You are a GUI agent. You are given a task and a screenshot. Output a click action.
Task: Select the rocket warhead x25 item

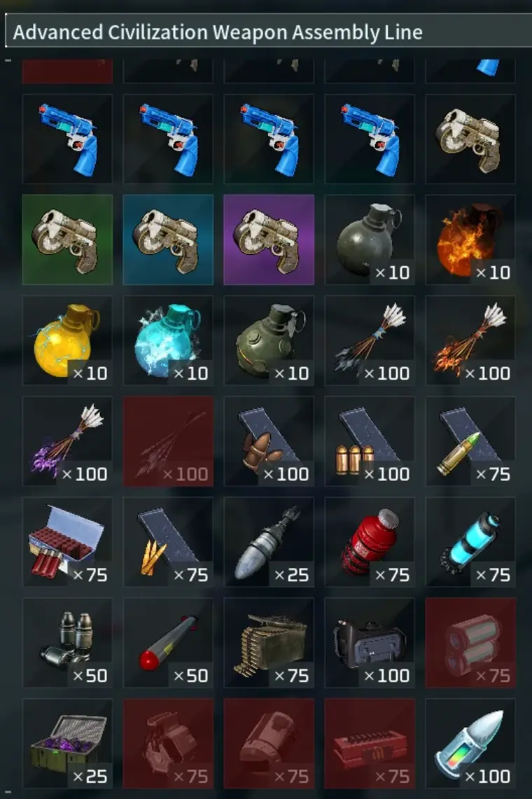[269, 542]
